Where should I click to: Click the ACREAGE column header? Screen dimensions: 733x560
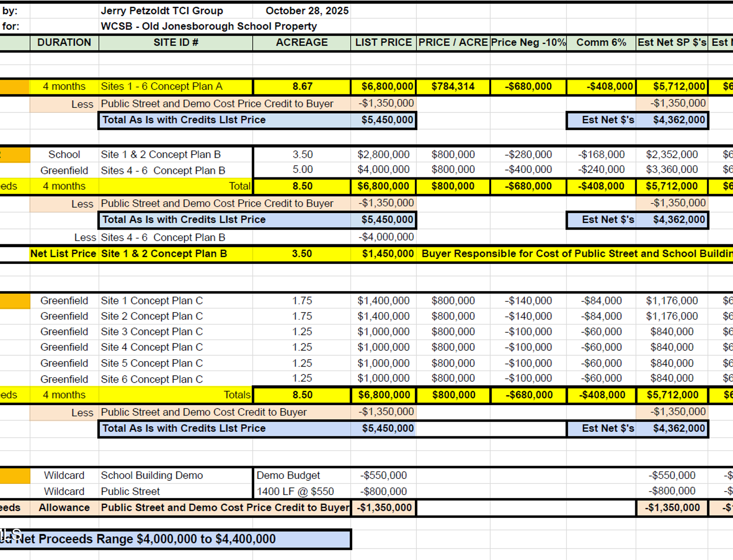point(302,43)
